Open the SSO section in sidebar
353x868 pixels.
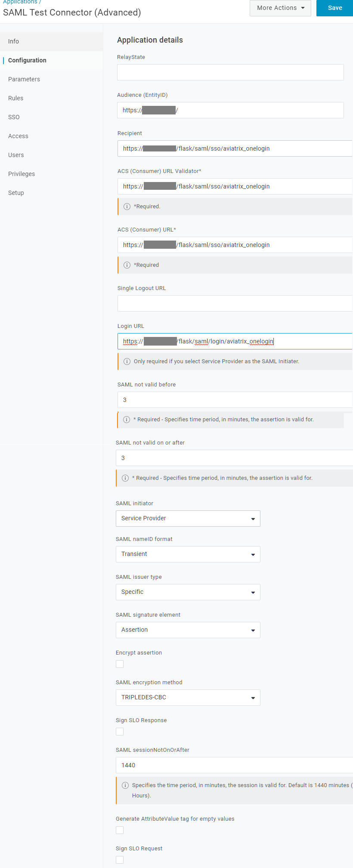14,117
